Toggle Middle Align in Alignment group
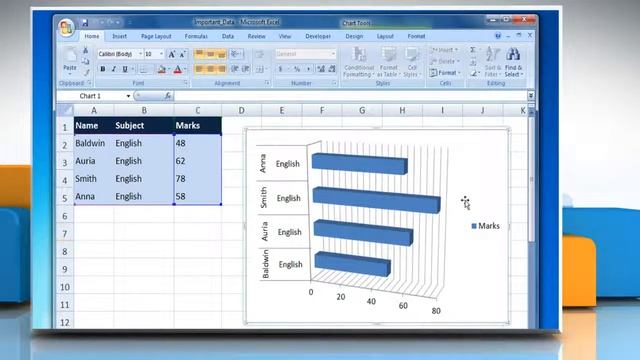The height and width of the screenshot is (360, 640). pos(210,54)
